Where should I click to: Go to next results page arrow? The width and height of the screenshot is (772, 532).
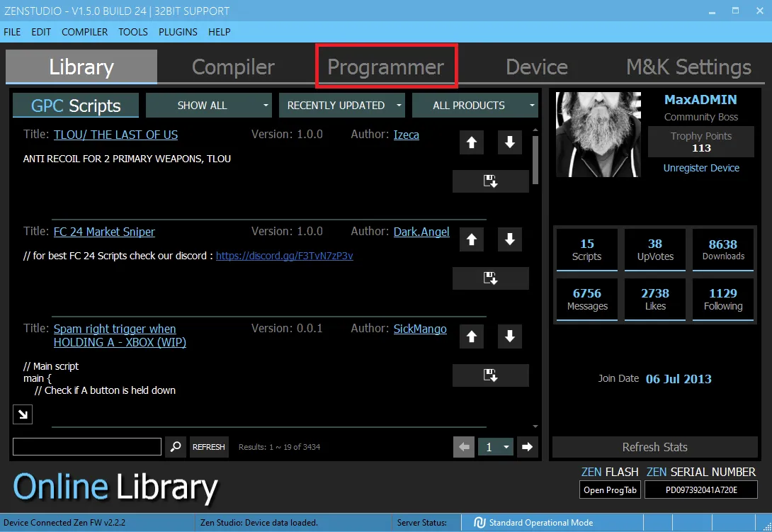tap(527, 447)
